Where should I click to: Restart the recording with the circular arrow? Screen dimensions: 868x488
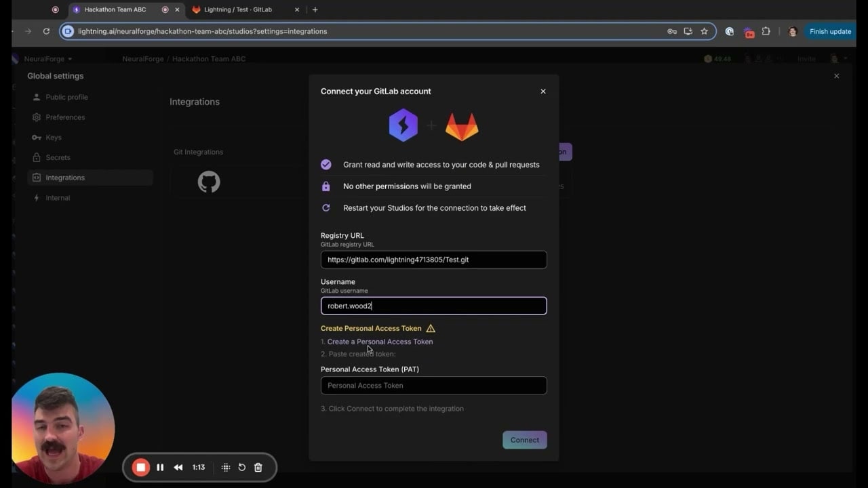coord(241,467)
